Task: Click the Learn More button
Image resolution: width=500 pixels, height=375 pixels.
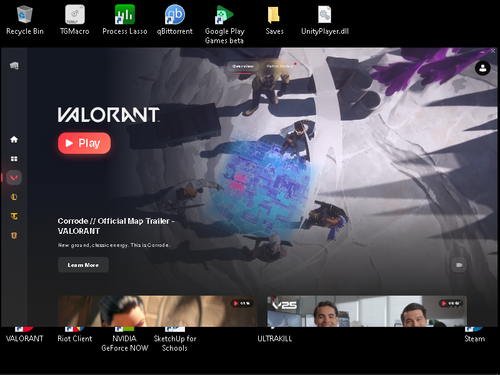Action: [83, 265]
